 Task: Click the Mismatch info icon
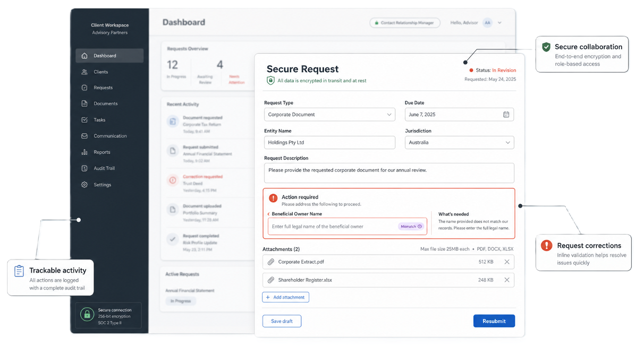pyautogui.click(x=420, y=227)
